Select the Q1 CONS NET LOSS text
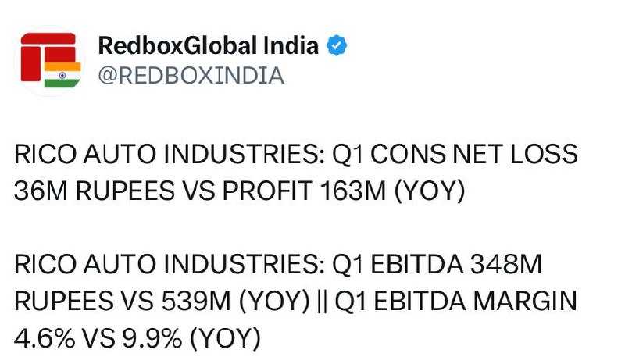This screenshot has height=364, width=625. coord(455,155)
